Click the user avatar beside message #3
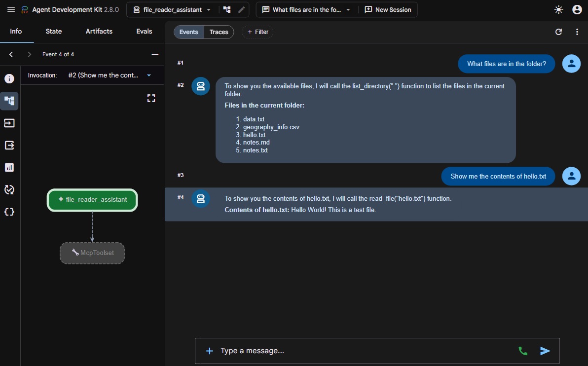This screenshot has width=588, height=366. click(571, 176)
